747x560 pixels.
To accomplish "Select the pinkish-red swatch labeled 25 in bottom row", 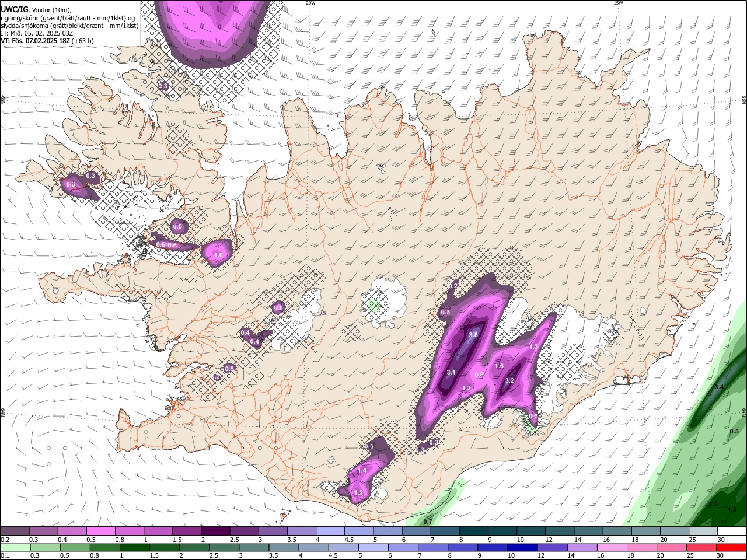I will point(700,547).
